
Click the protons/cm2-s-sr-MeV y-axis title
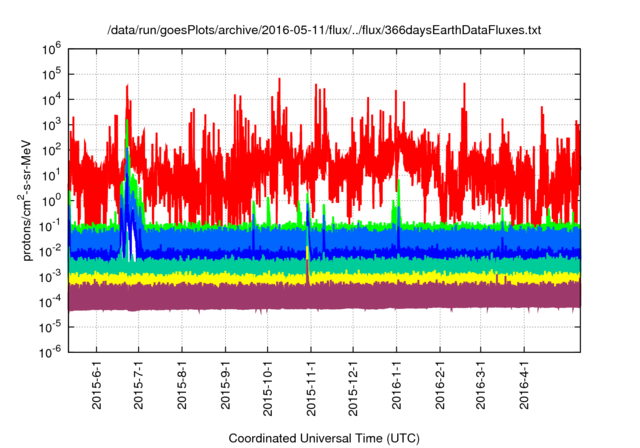click(25, 200)
